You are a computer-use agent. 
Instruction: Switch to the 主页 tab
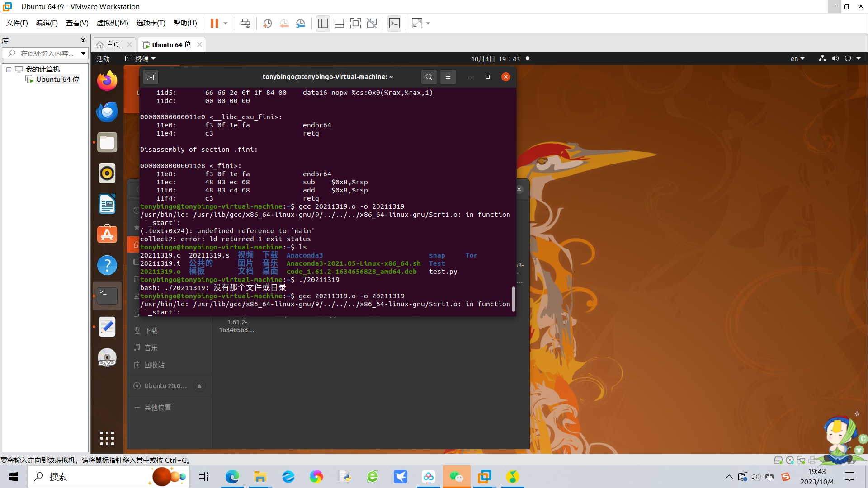click(113, 44)
